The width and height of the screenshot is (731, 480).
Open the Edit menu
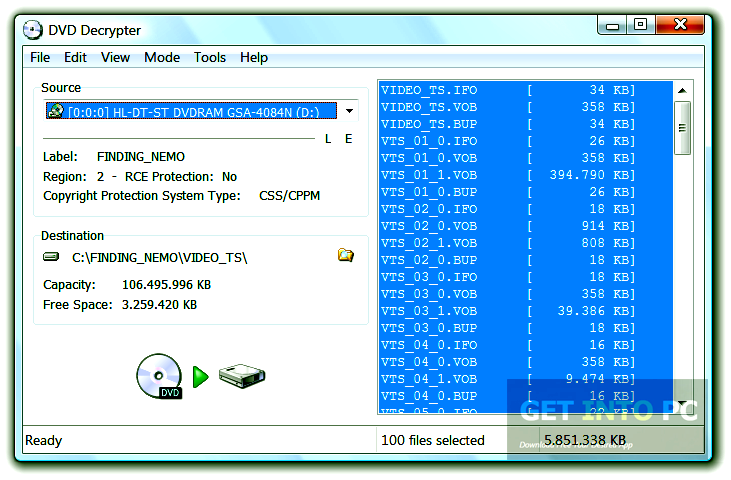[x=75, y=57]
